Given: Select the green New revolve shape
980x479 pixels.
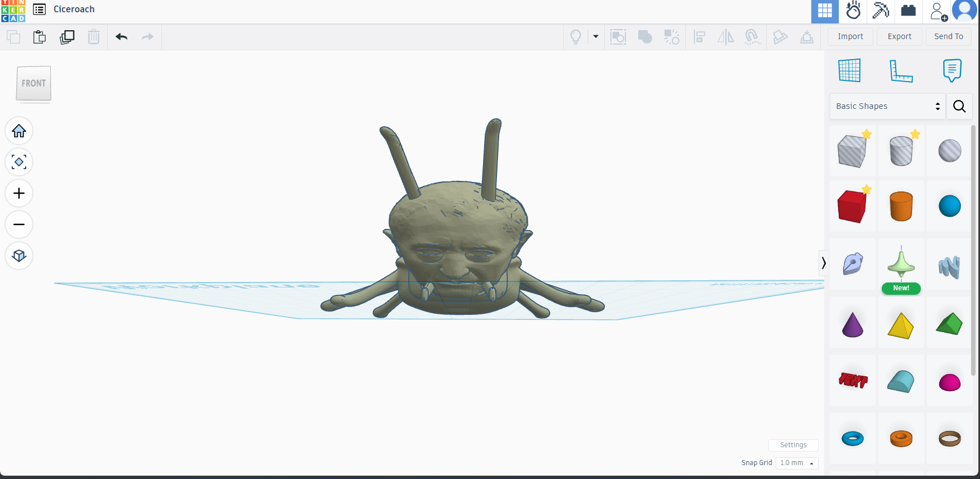Looking at the screenshot, I should [901, 264].
